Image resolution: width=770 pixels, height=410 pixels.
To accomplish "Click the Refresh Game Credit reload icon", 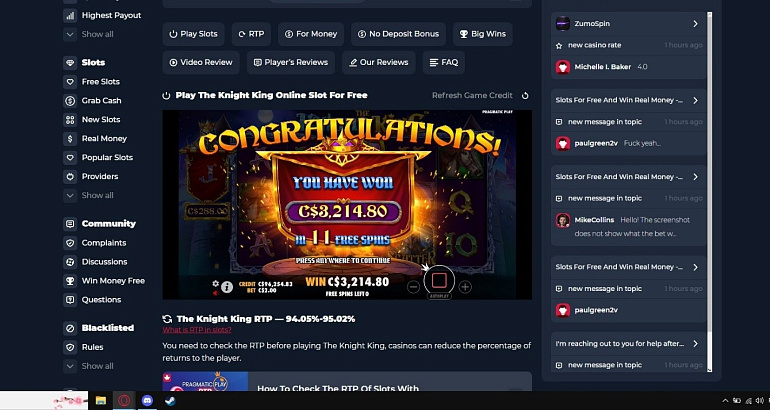I will 525,95.
